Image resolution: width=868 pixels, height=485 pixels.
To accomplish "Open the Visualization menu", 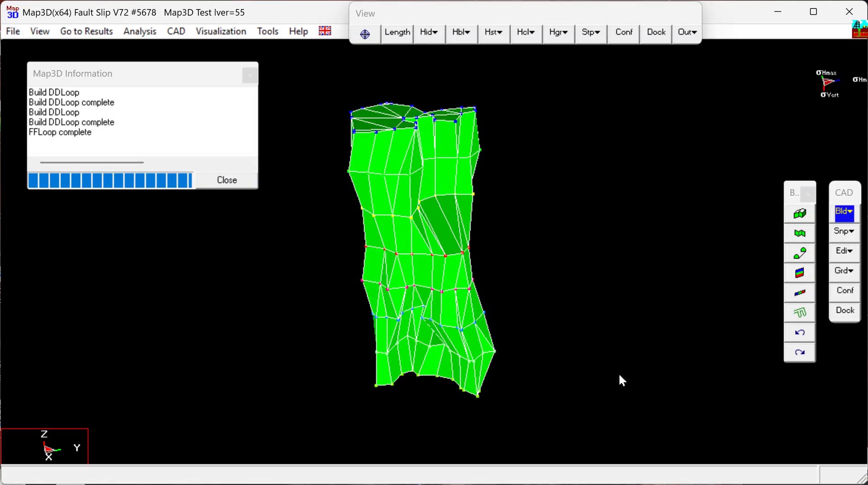I will click(x=221, y=31).
